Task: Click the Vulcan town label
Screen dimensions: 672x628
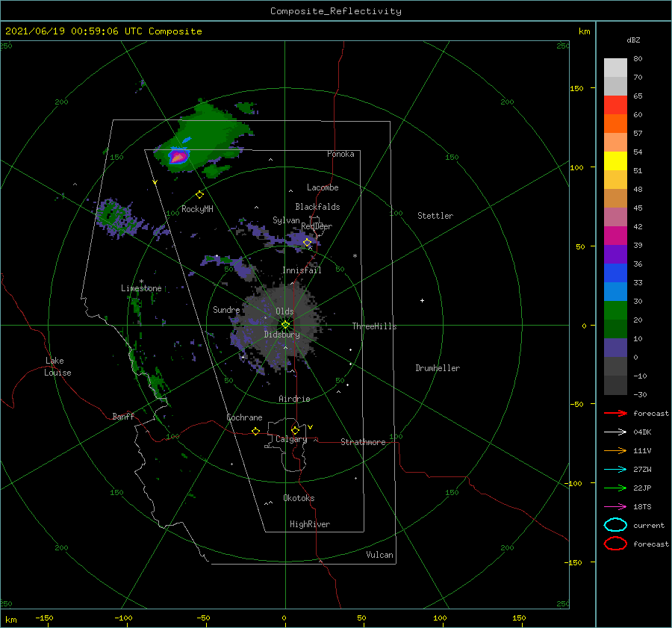Action: pos(380,555)
